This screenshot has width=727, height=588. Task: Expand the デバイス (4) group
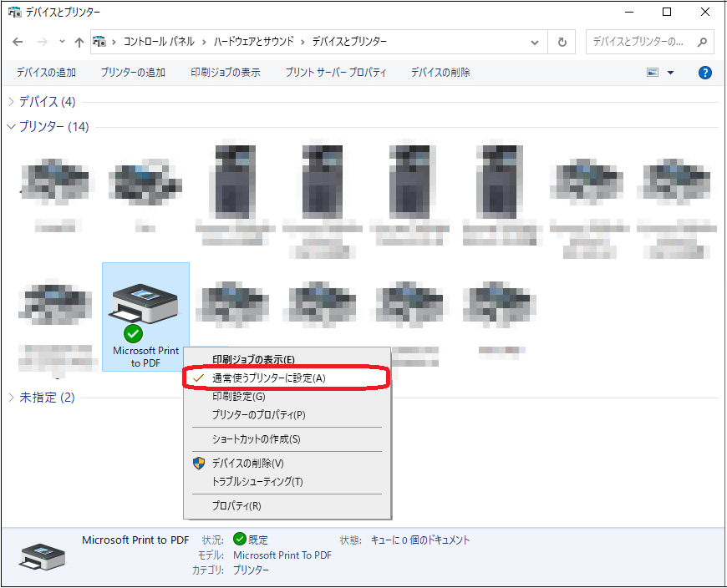(11, 102)
